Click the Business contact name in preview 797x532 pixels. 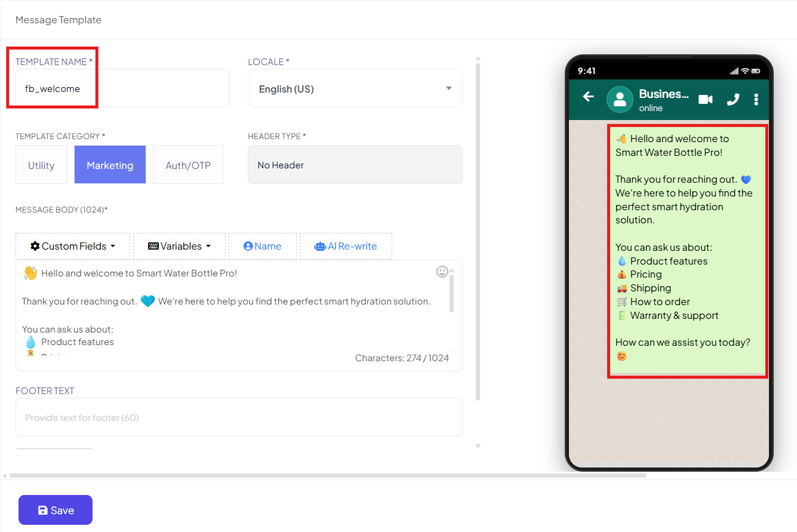click(x=664, y=94)
